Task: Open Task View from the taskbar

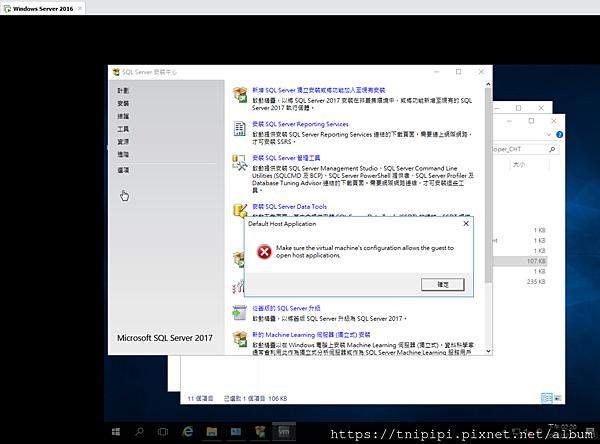Action: (163, 432)
